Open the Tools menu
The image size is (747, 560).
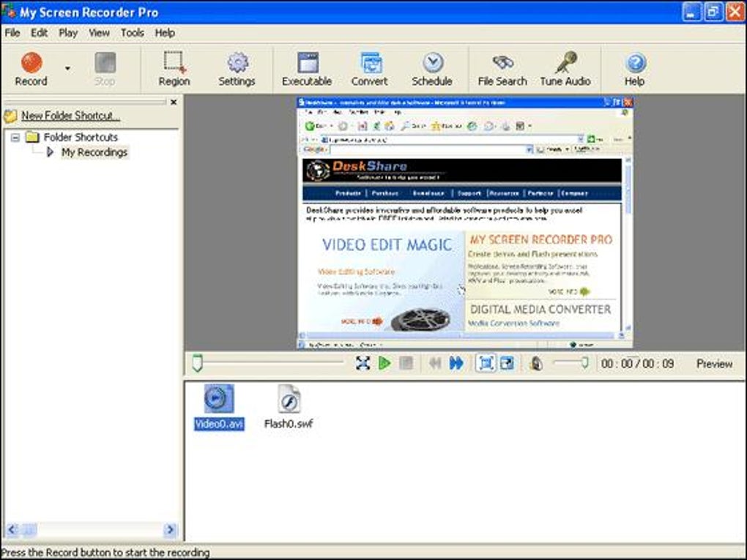click(132, 33)
